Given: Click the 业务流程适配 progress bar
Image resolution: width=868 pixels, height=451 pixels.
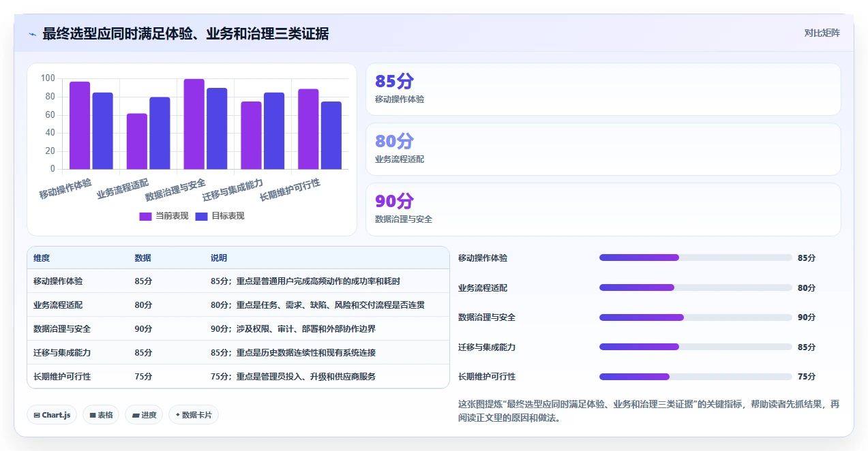Looking at the screenshot, I should [695, 287].
